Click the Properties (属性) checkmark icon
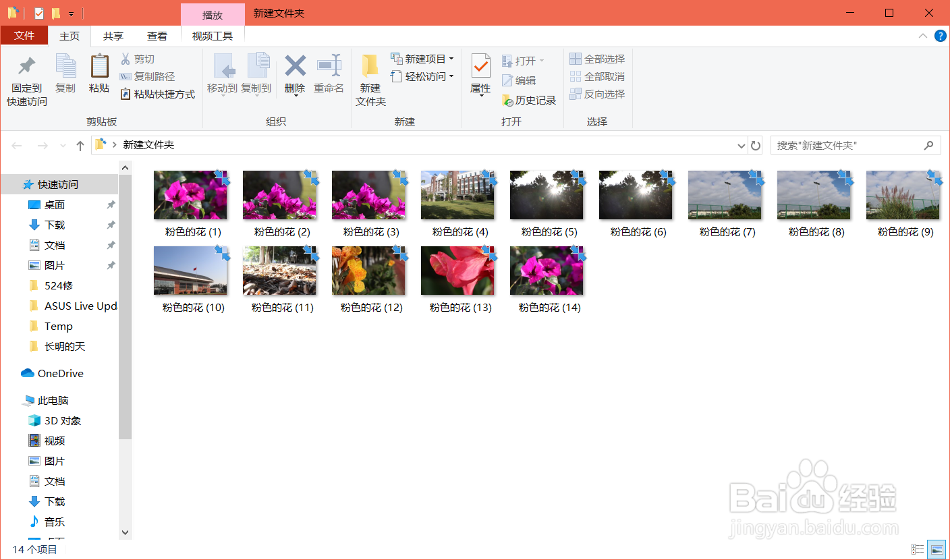The height and width of the screenshot is (560, 950). tap(480, 67)
